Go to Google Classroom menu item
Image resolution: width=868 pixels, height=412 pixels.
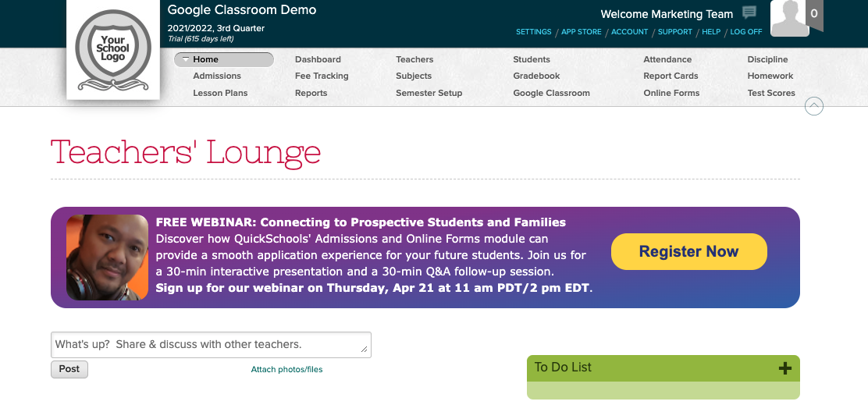[x=551, y=93]
